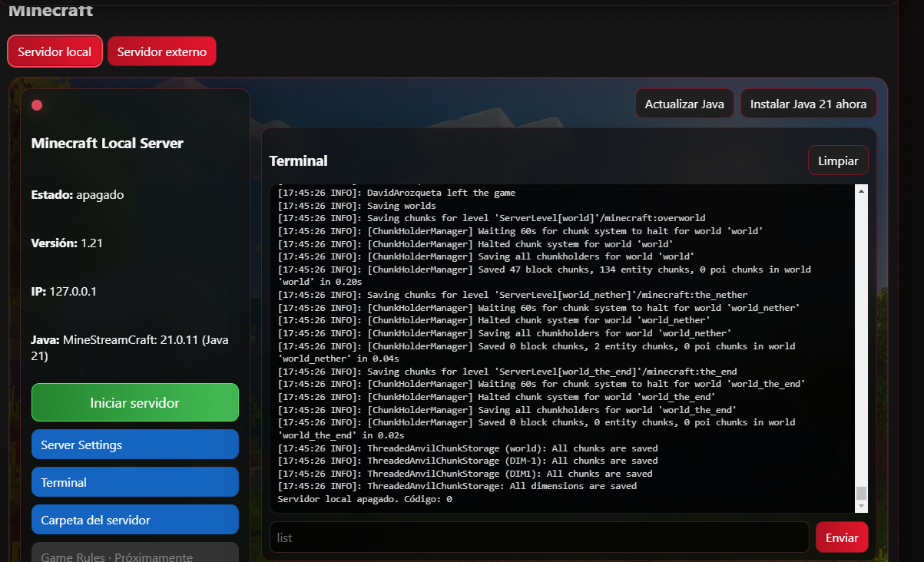This screenshot has height=562, width=924.
Task: Switch to the Servidor externo tab
Action: [x=162, y=51]
